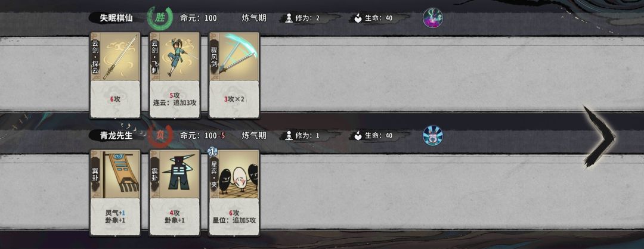Select the 震卦 card
The height and width of the screenshot is (249, 644).
tap(175, 193)
